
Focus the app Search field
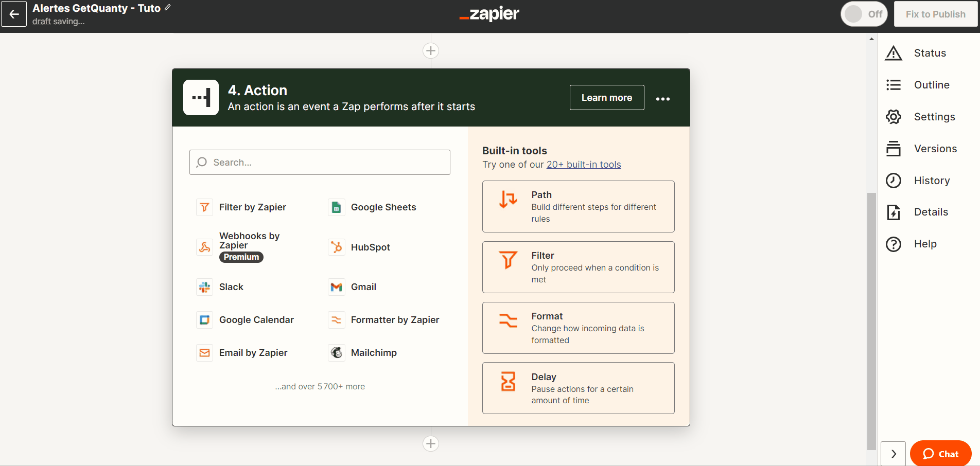click(320, 163)
